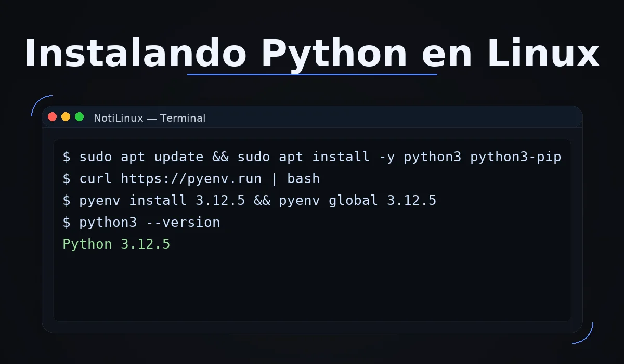
Task: Click the blue underline below Python
Action: (312, 75)
